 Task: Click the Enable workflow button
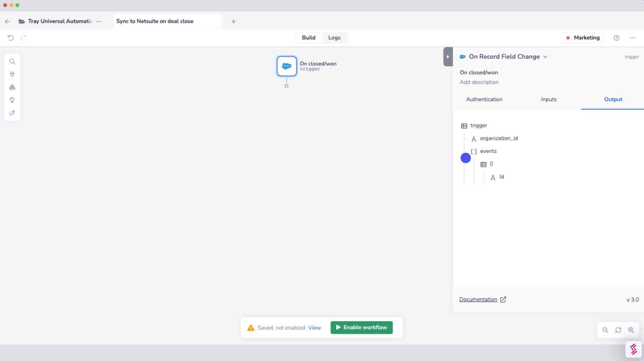362,327
